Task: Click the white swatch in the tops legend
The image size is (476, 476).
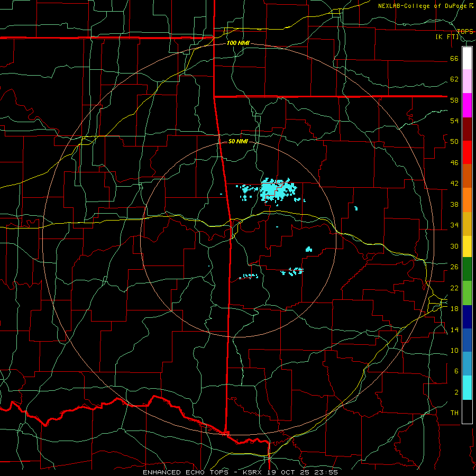Action: [x=467, y=58]
